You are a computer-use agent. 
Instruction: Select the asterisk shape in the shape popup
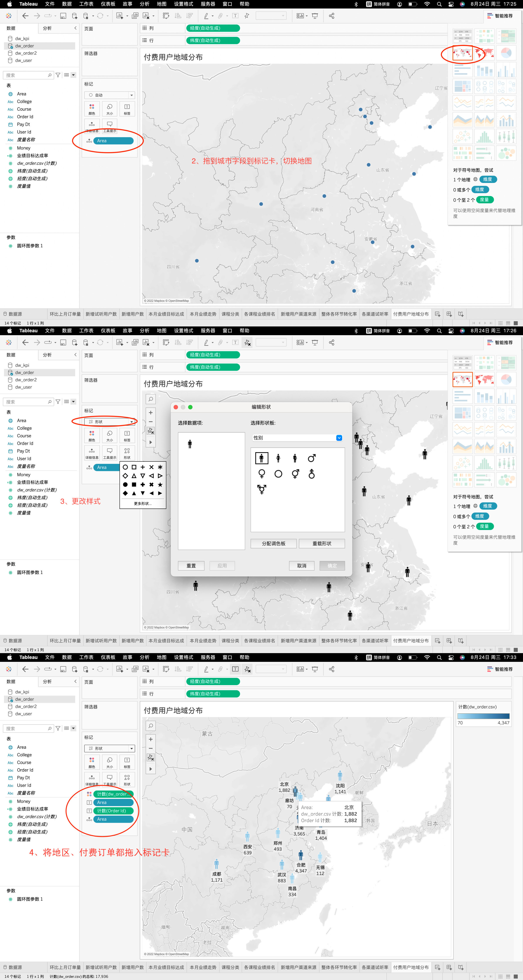pyautogui.click(x=160, y=467)
